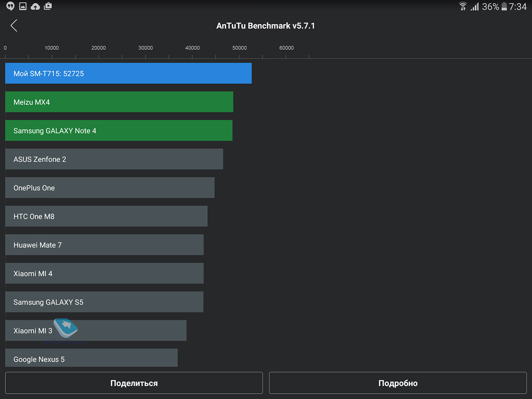Viewport: 532px width, 399px height.
Task: Select the Huawei Mate 7 bar
Action: click(x=104, y=245)
